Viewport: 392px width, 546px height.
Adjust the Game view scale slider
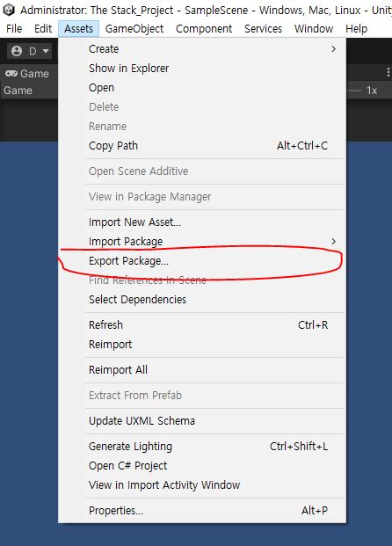354,91
